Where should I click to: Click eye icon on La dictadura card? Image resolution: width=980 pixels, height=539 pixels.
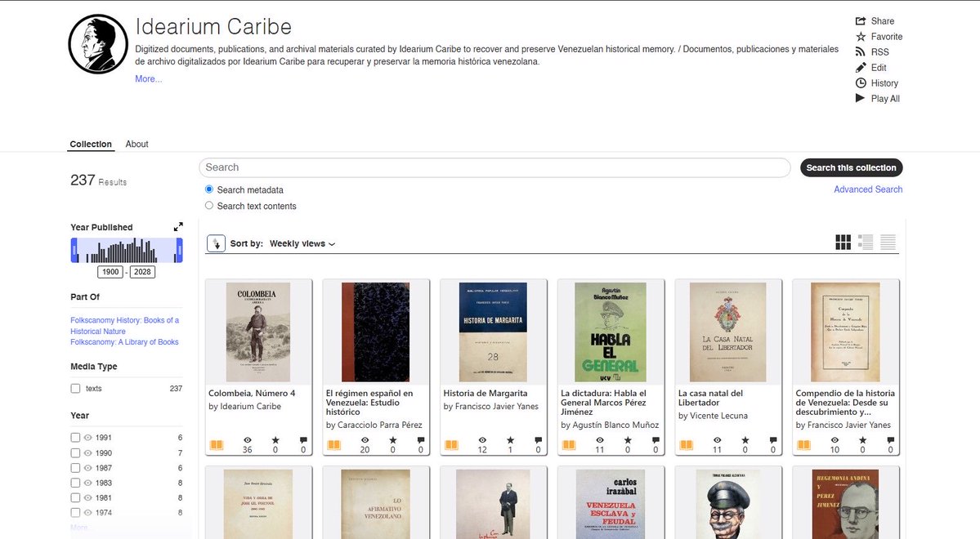(600, 439)
